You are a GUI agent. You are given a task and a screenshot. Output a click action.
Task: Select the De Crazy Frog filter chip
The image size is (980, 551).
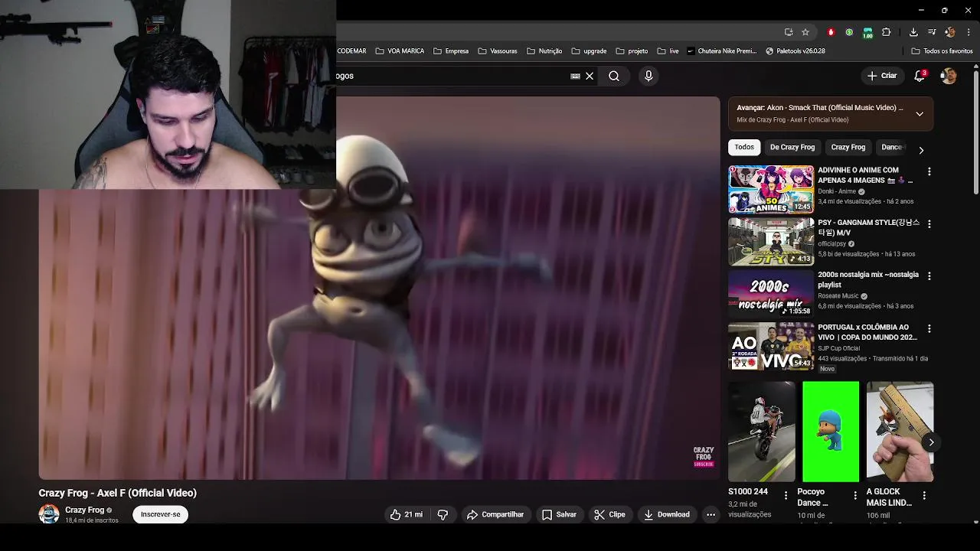(792, 147)
